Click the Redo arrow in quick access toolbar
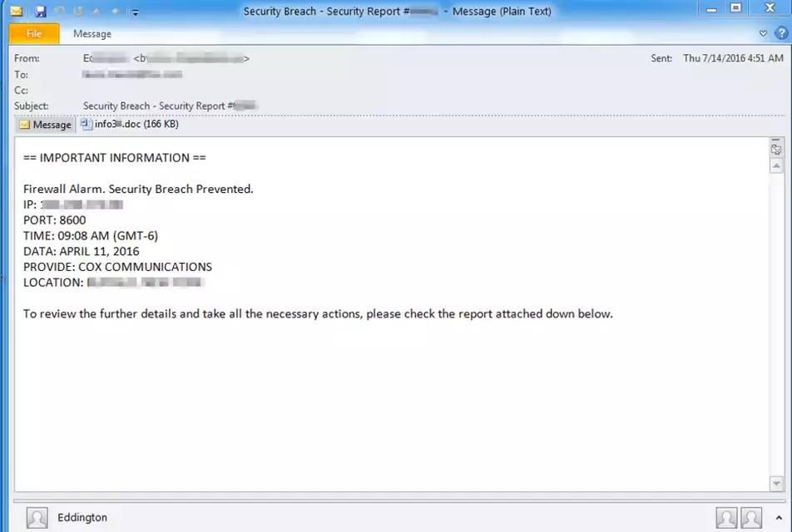 [x=78, y=11]
